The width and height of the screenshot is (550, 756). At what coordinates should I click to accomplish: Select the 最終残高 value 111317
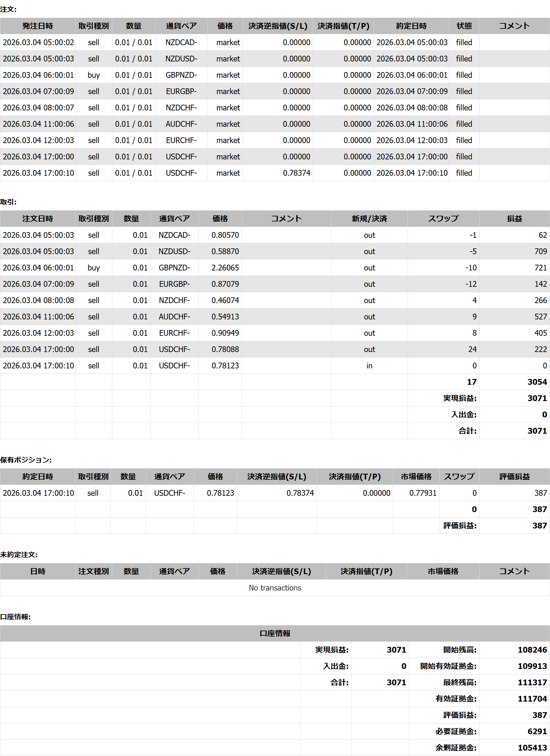pyautogui.click(x=532, y=682)
